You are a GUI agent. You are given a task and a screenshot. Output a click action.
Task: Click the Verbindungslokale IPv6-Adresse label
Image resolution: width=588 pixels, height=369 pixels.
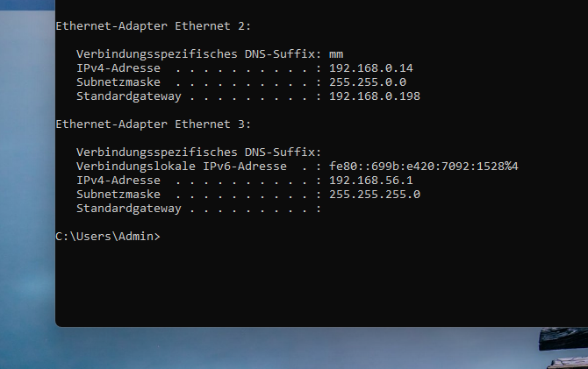click(x=182, y=167)
